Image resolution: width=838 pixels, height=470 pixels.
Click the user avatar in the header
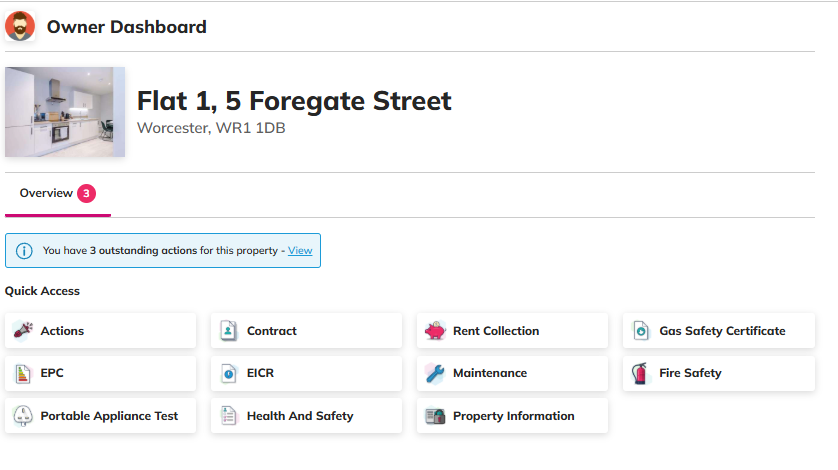[20, 27]
